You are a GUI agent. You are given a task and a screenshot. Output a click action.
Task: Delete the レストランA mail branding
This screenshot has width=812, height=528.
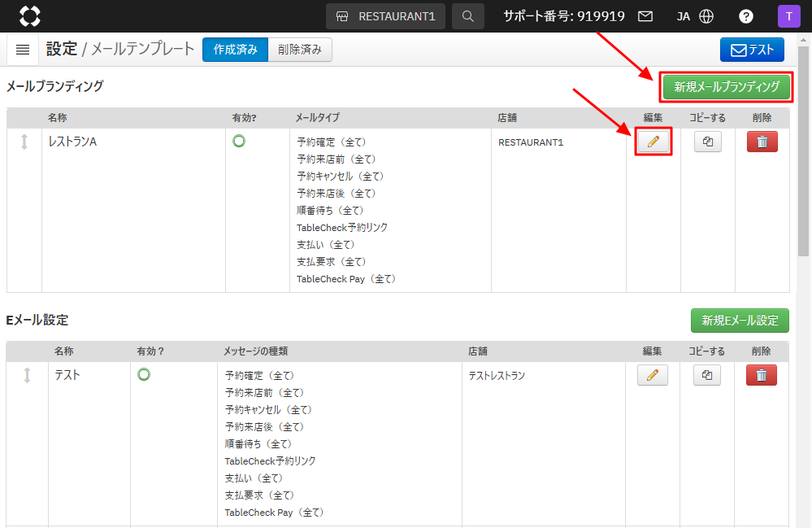762,142
